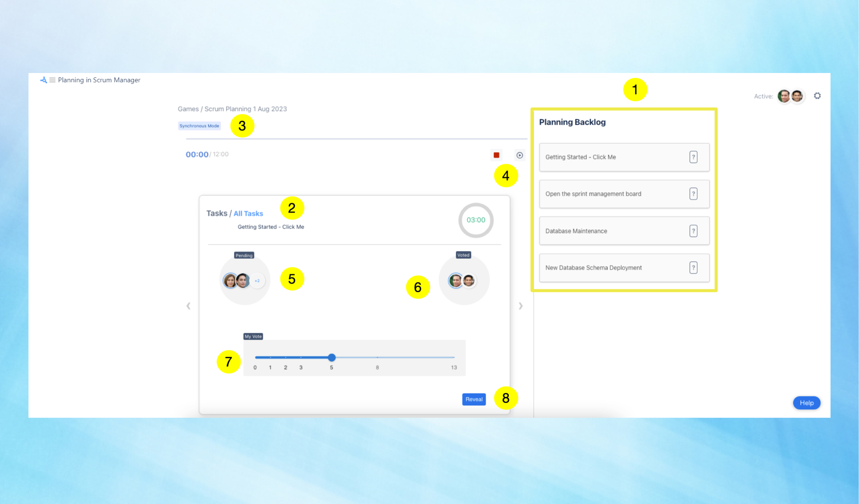Screen dimensions: 859x504
Task: Click the left navigation arrow icon
Action: pos(188,306)
